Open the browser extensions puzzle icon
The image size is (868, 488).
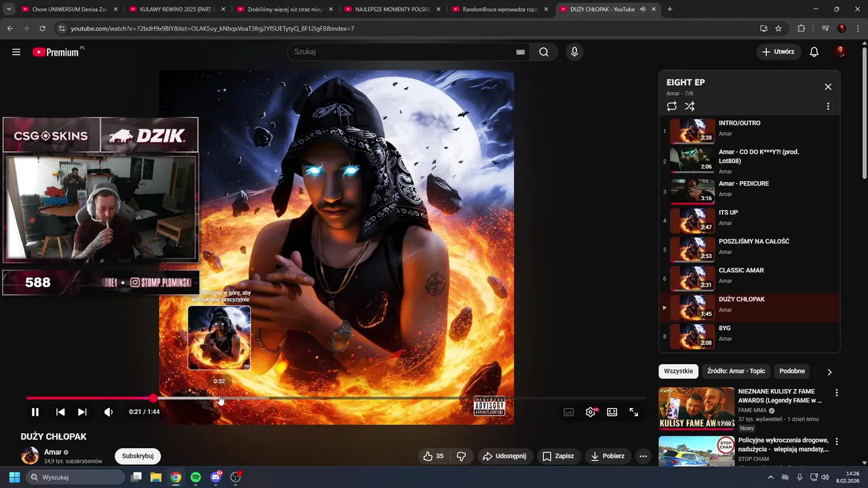click(x=801, y=28)
